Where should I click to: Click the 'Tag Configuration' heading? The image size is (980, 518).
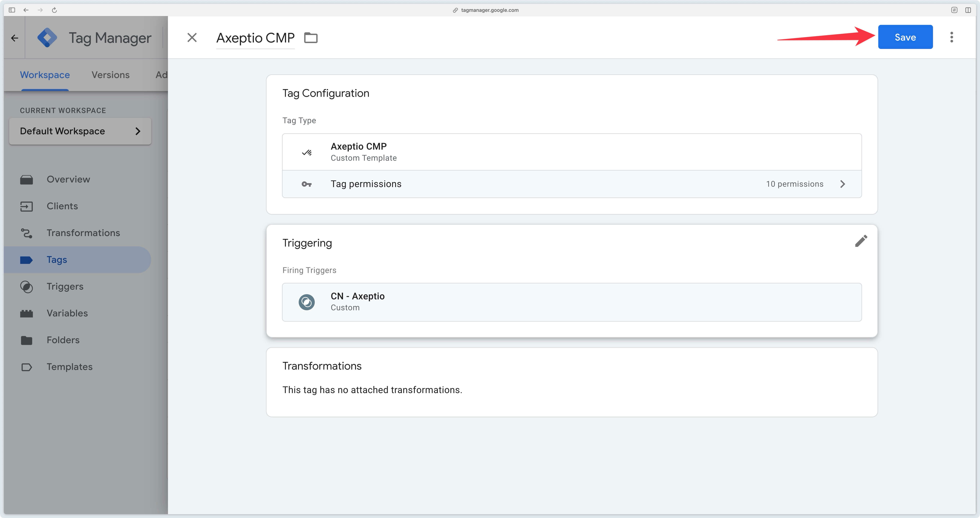326,93
